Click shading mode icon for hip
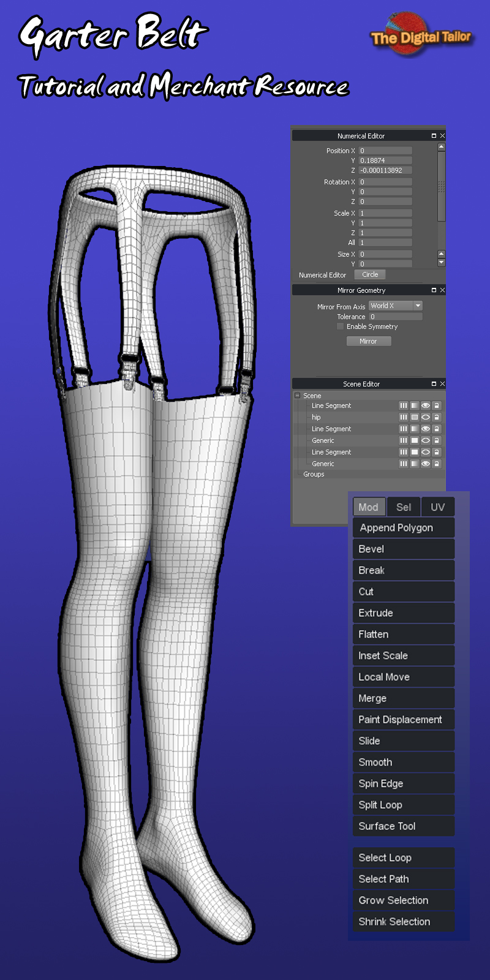 click(415, 417)
